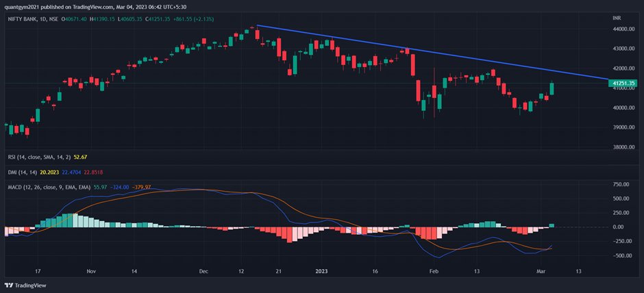
Task: Click the 17 date label on time axis
Action: [x=38, y=271]
